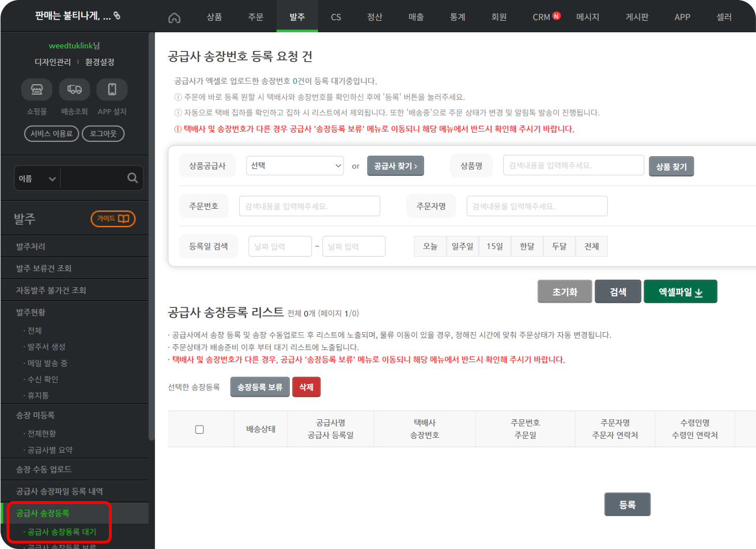Switch to the CS menu tab

[336, 17]
